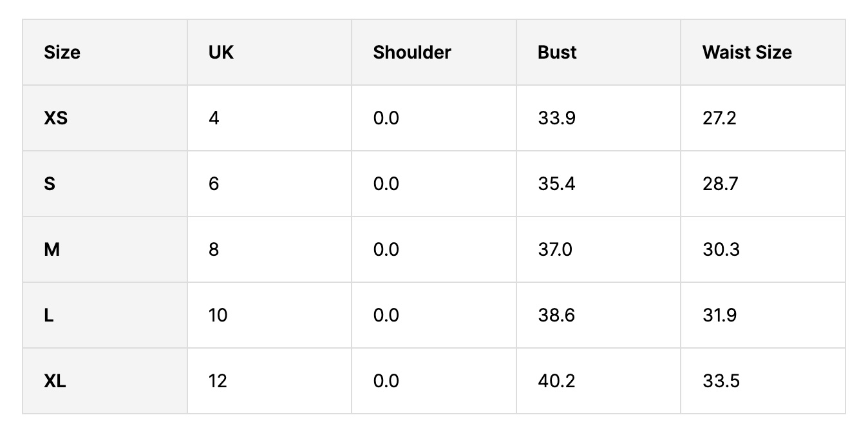Click the 40.2 bust value
The height and width of the screenshot is (433, 868).
556,381
